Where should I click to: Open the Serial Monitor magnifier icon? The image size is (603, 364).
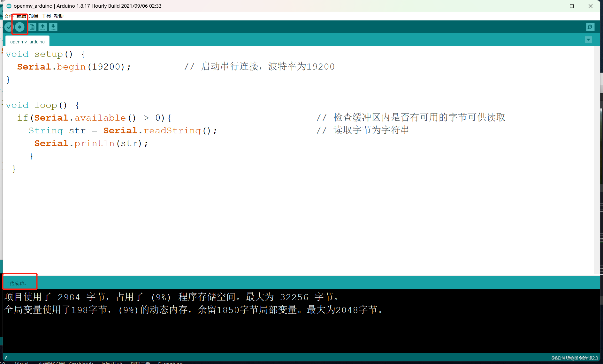tap(590, 27)
